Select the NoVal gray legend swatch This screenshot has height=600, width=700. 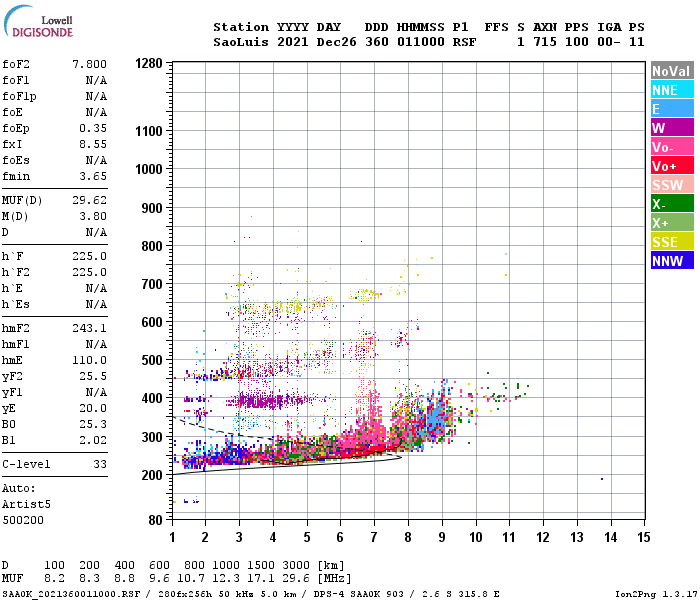pyautogui.click(x=672, y=71)
